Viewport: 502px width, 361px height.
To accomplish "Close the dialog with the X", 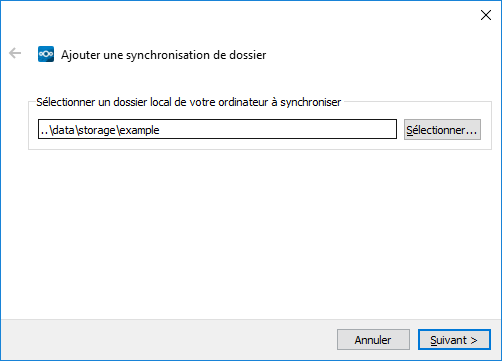I will point(486,15).
